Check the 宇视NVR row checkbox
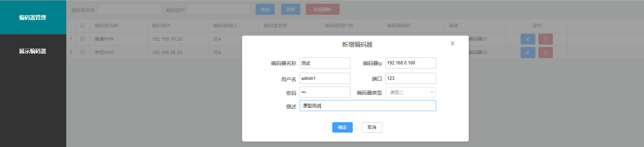The height and width of the screenshot is (147, 644). (x=82, y=52)
